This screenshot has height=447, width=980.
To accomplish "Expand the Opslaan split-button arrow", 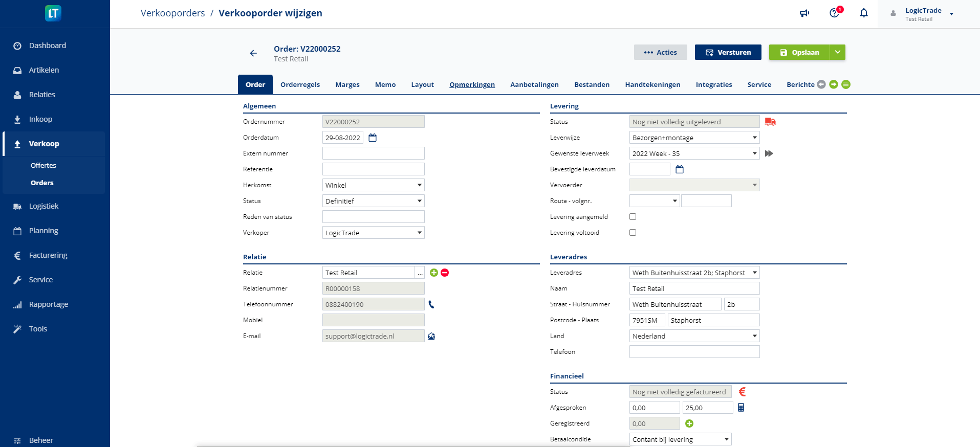I will click(838, 52).
